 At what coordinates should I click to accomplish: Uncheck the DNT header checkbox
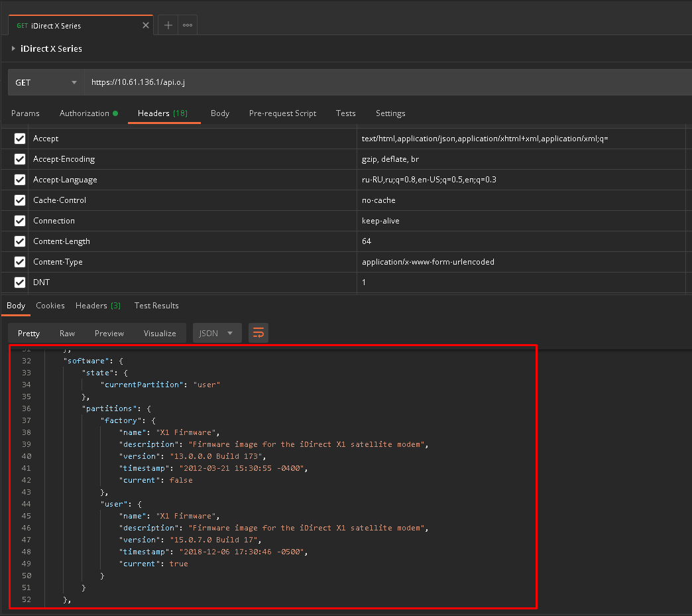20,282
